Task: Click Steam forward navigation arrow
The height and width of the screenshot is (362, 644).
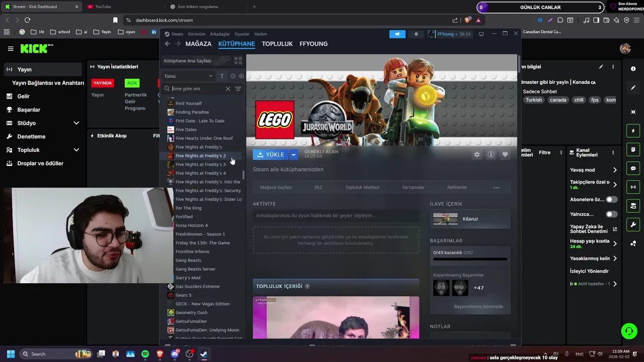Action: [178, 44]
